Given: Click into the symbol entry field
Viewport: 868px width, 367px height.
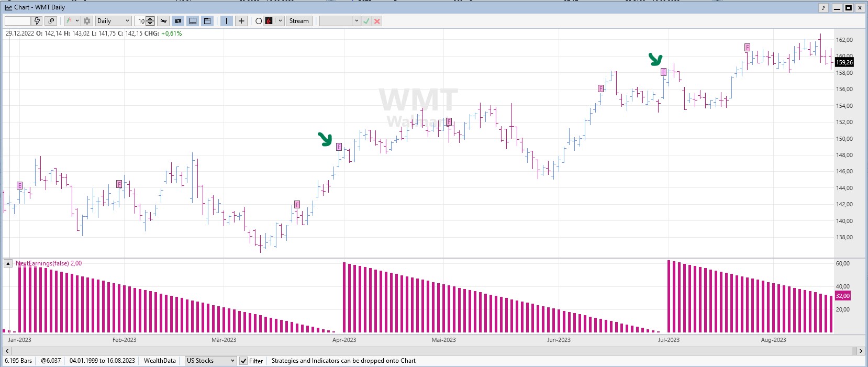Looking at the screenshot, I should pos(18,21).
